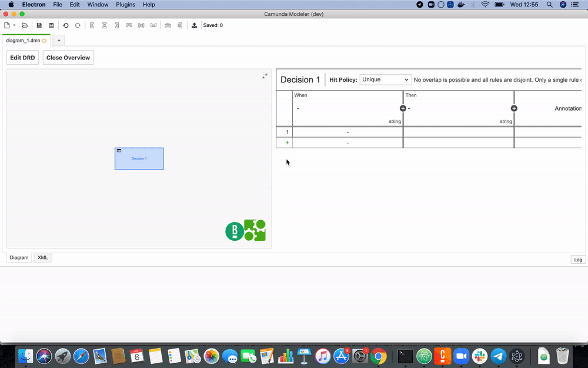This screenshot has height=368, width=588.
Task: Align elements right toolbar icon
Action: tap(116, 25)
